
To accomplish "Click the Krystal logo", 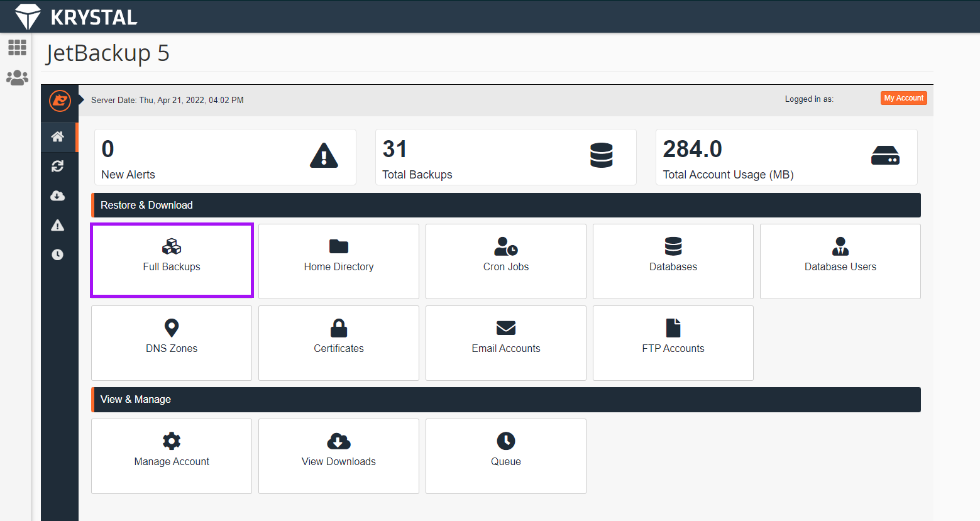I will pyautogui.click(x=76, y=17).
